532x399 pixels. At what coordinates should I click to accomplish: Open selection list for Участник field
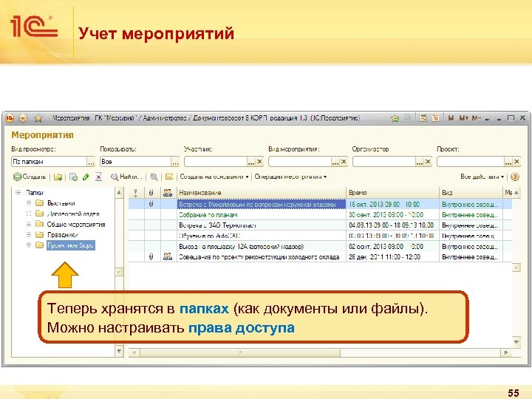(x=251, y=162)
